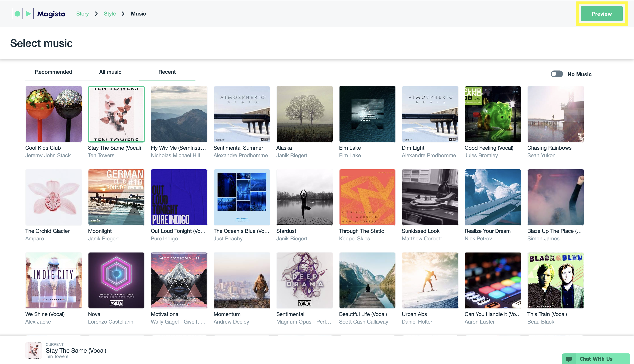This screenshot has height=364, width=634.
Task: Select We Shine (Vocal) cover
Action: [53, 280]
